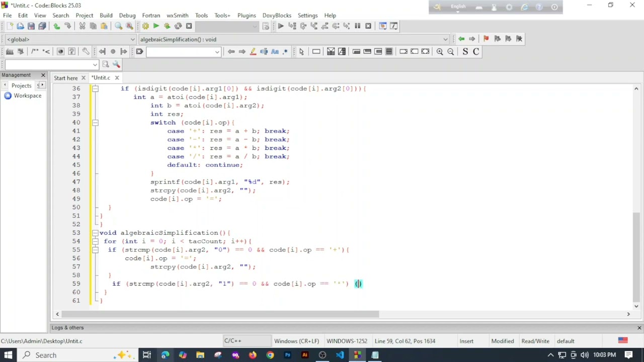Build the project using the gear icon
This screenshot has width=644, height=362.
click(x=145, y=26)
